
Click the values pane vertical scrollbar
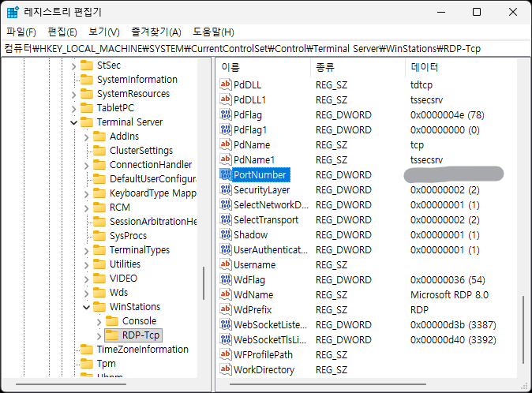click(522, 331)
